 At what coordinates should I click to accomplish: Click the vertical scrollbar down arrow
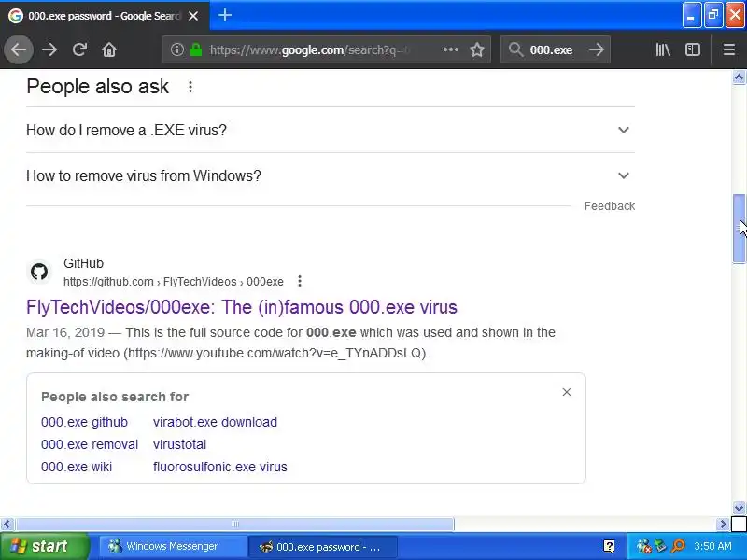pyautogui.click(x=739, y=508)
